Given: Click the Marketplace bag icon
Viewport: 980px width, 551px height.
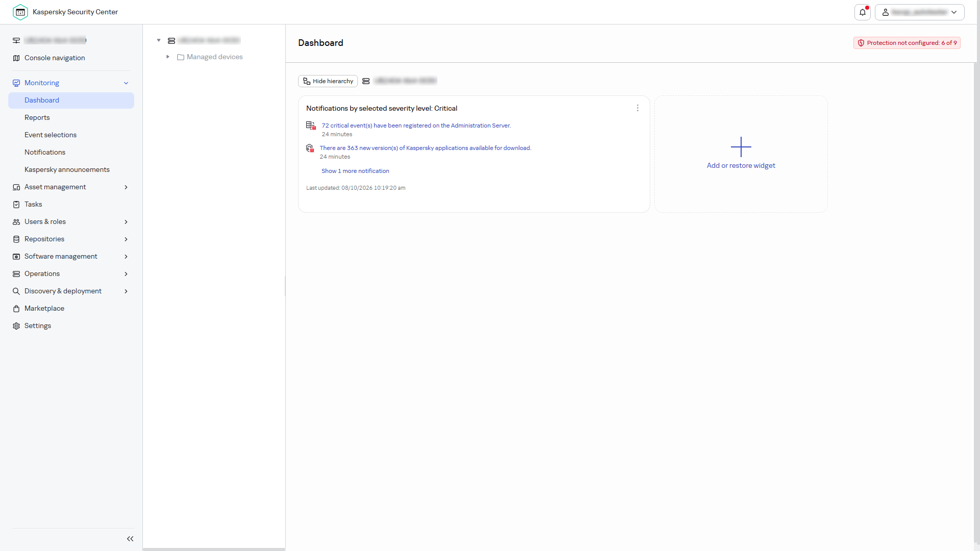Looking at the screenshot, I should click(x=16, y=309).
